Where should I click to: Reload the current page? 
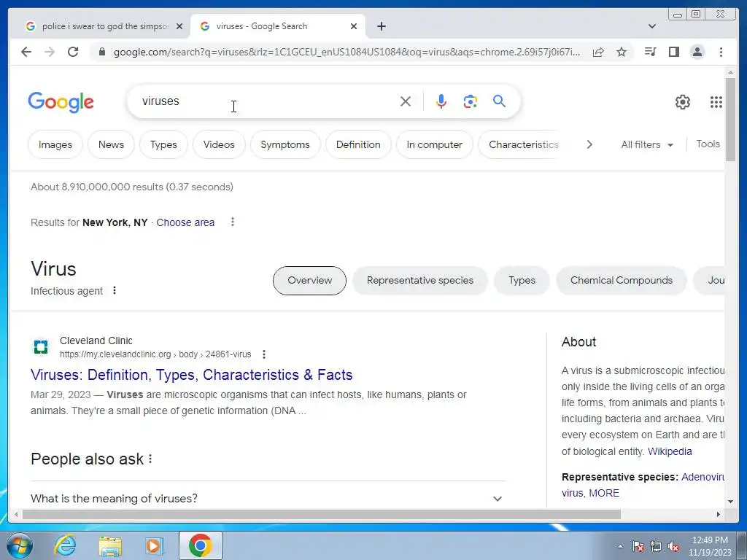pyautogui.click(x=73, y=52)
